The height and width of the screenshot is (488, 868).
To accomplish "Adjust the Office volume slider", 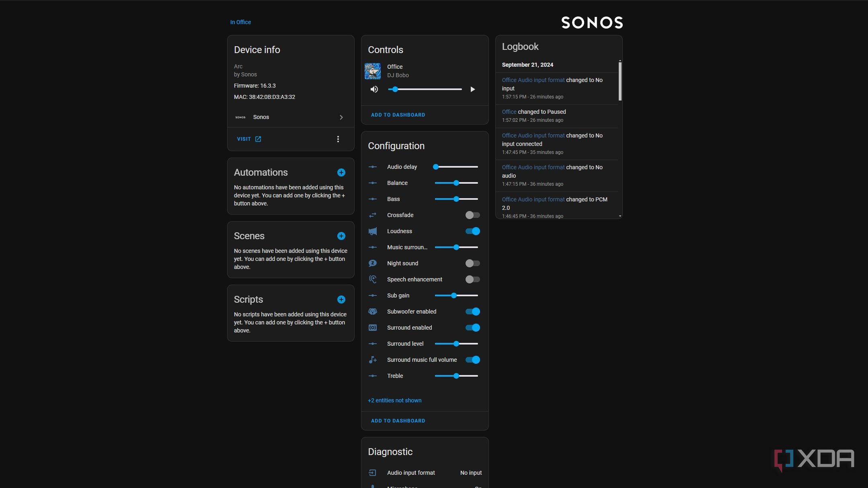I will click(x=425, y=89).
